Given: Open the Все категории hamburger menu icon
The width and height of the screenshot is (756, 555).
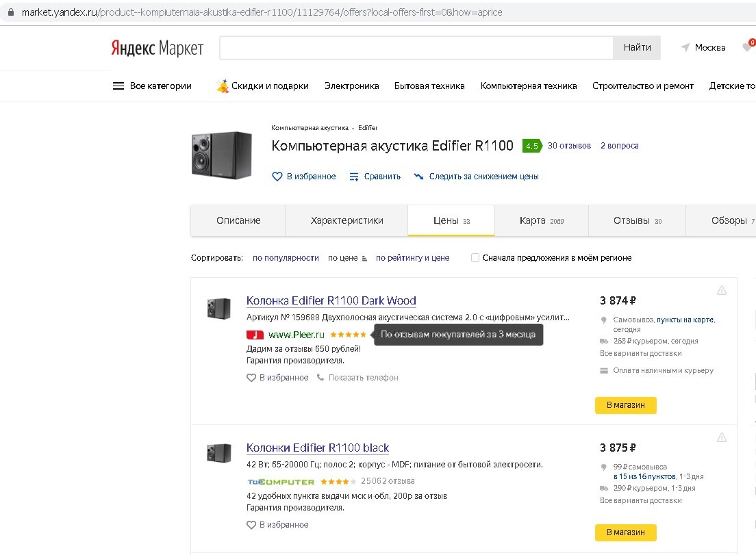Looking at the screenshot, I should (118, 86).
